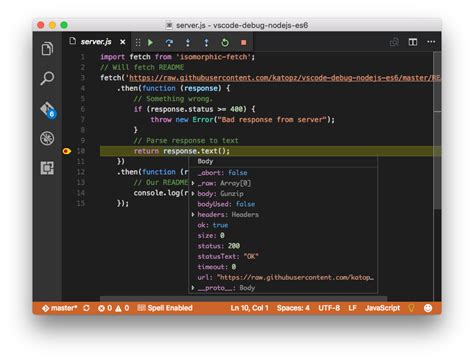Open the Explorer view in activity bar
This screenshot has height=361, width=474.
click(47, 49)
